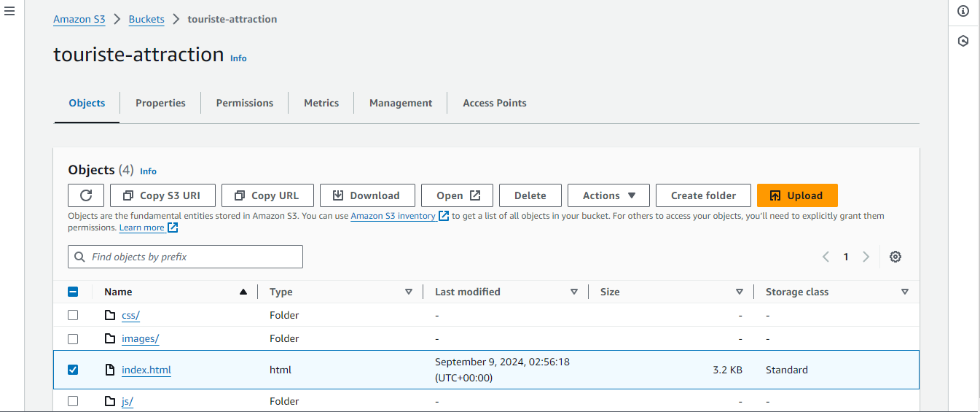980x412 pixels.
Task: Click the 3.2 KB size value
Action: 727,370
